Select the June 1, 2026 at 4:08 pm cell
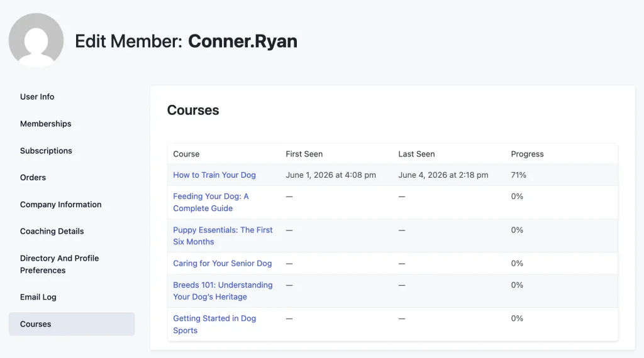The height and width of the screenshot is (358, 644). click(x=331, y=175)
